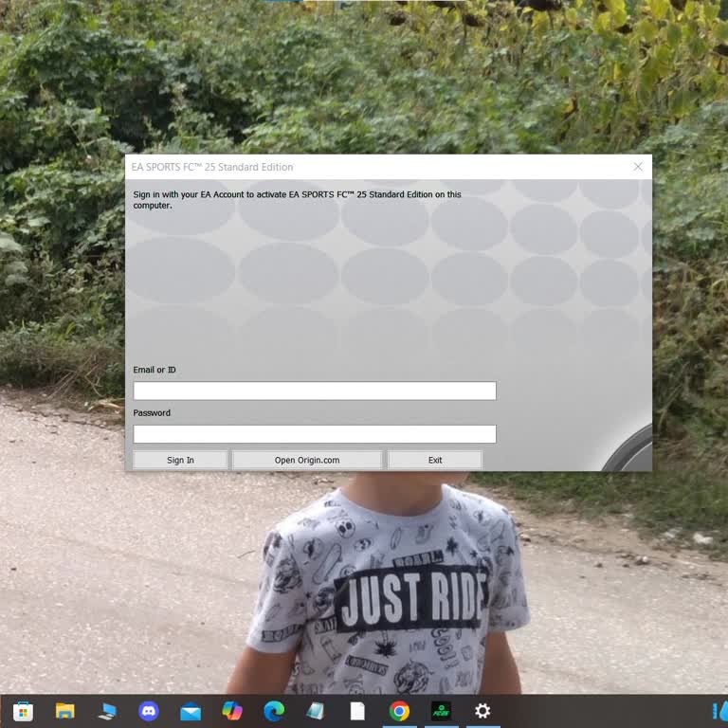The image size is (728, 728).
Task: Open Microsoft Store from the taskbar
Action: (x=23, y=711)
